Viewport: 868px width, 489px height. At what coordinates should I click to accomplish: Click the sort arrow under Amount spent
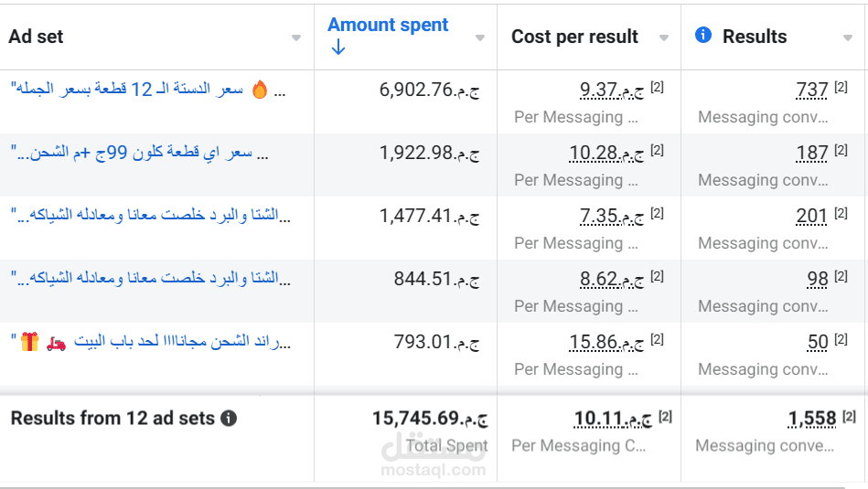(x=338, y=48)
